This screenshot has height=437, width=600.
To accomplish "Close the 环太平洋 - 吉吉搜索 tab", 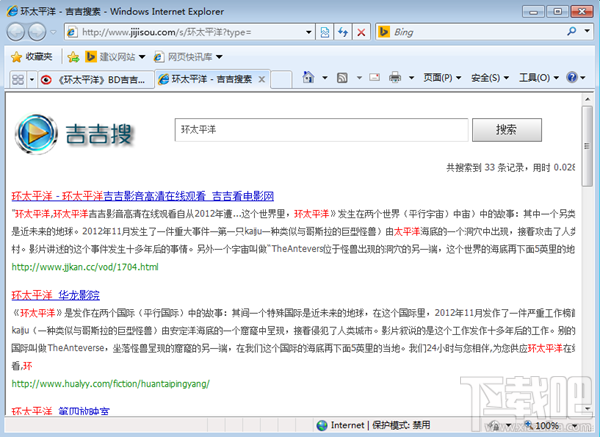I will point(262,79).
